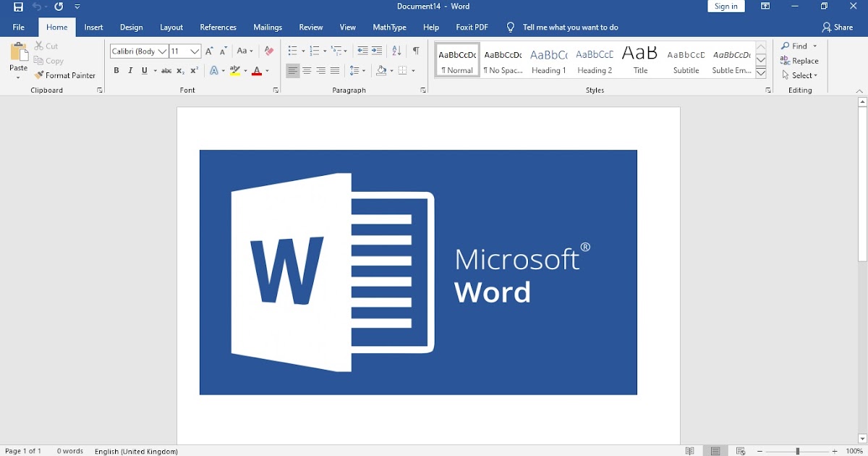This screenshot has width=868, height=456.
Task: Open the font name combo box Calibri (Body)
Action: [x=139, y=51]
